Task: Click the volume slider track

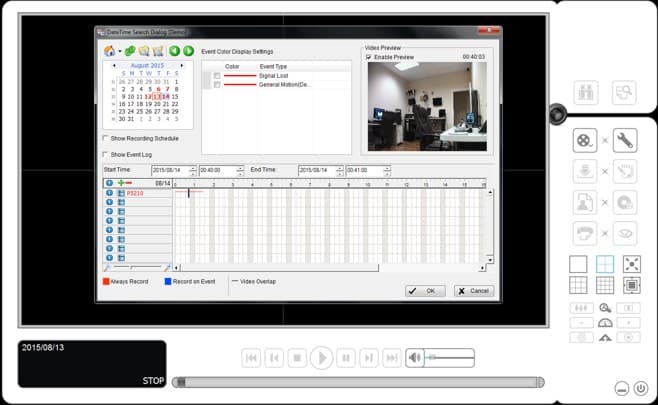Action: 450,357
